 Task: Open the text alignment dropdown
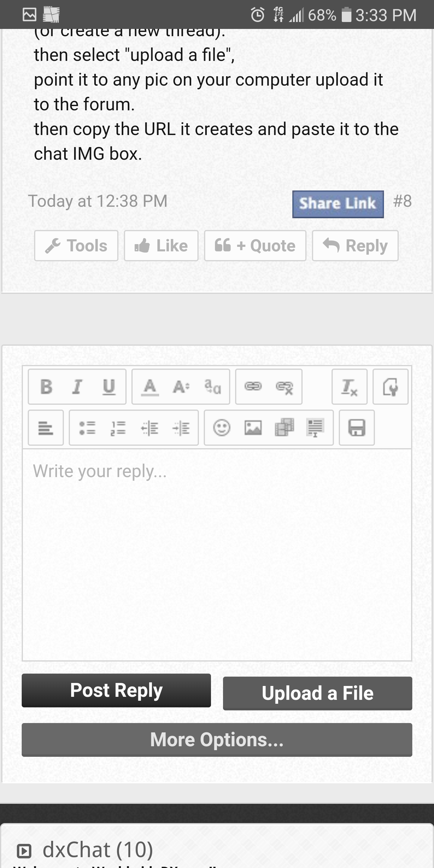click(46, 428)
